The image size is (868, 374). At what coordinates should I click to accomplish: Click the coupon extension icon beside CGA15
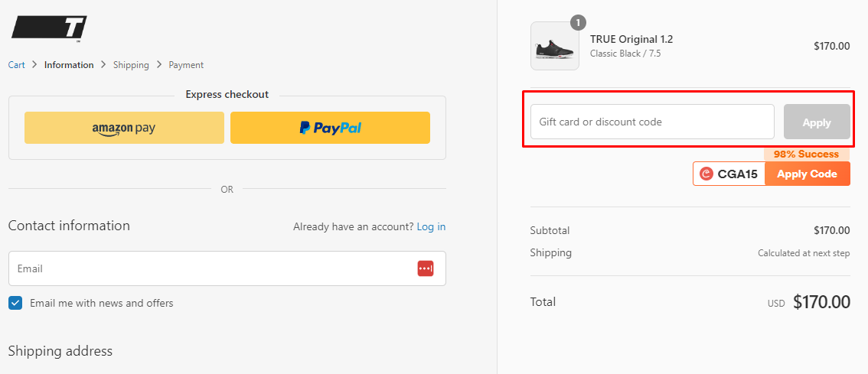tap(706, 174)
